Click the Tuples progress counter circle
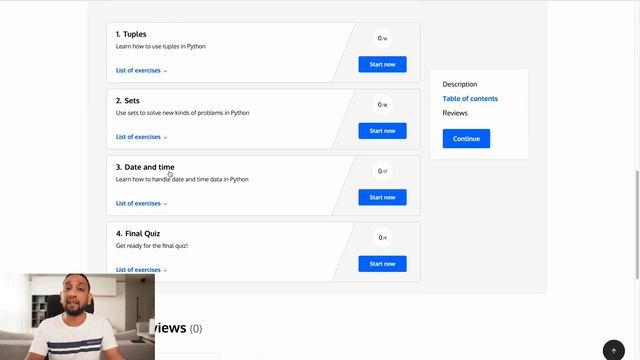 click(382, 38)
